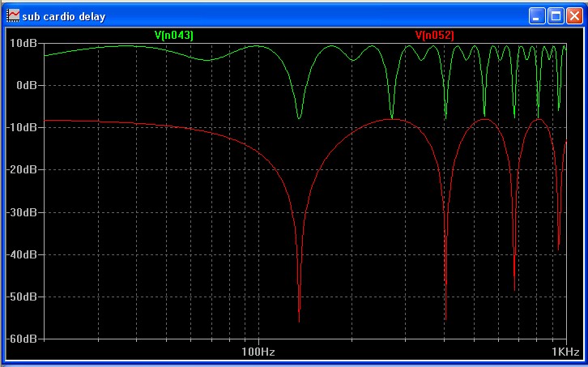Click the sub cardio delay window title
This screenshot has width=588, height=367.
[64, 16]
